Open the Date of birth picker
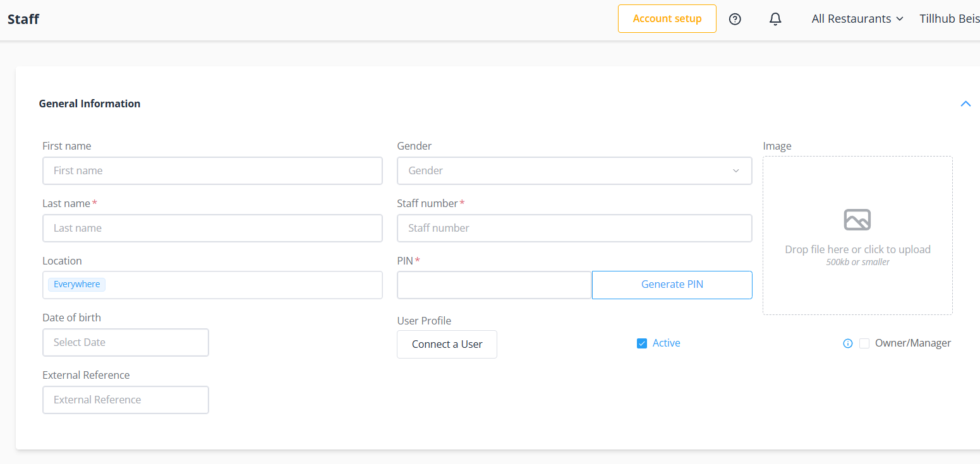This screenshot has width=980, height=464. coord(125,342)
